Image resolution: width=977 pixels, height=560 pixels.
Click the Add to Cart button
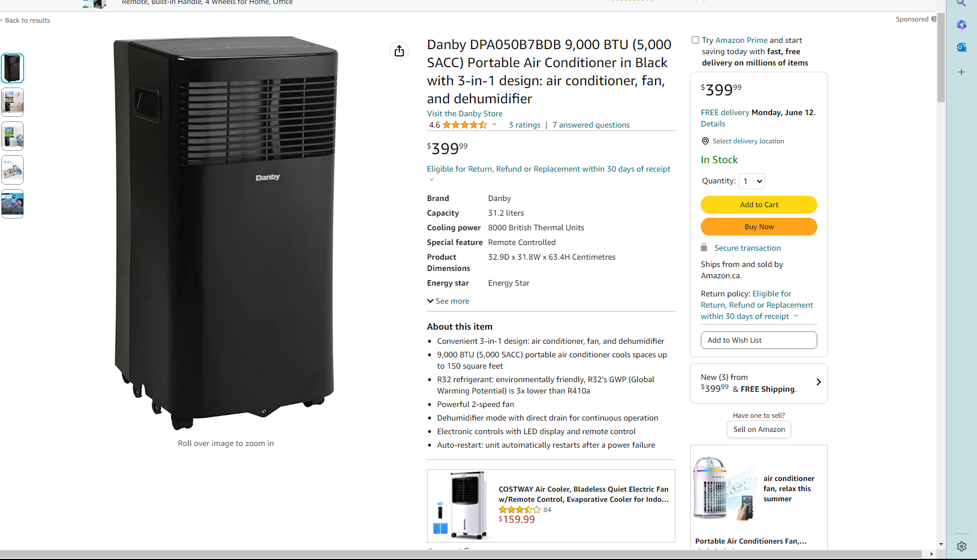[x=758, y=204]
